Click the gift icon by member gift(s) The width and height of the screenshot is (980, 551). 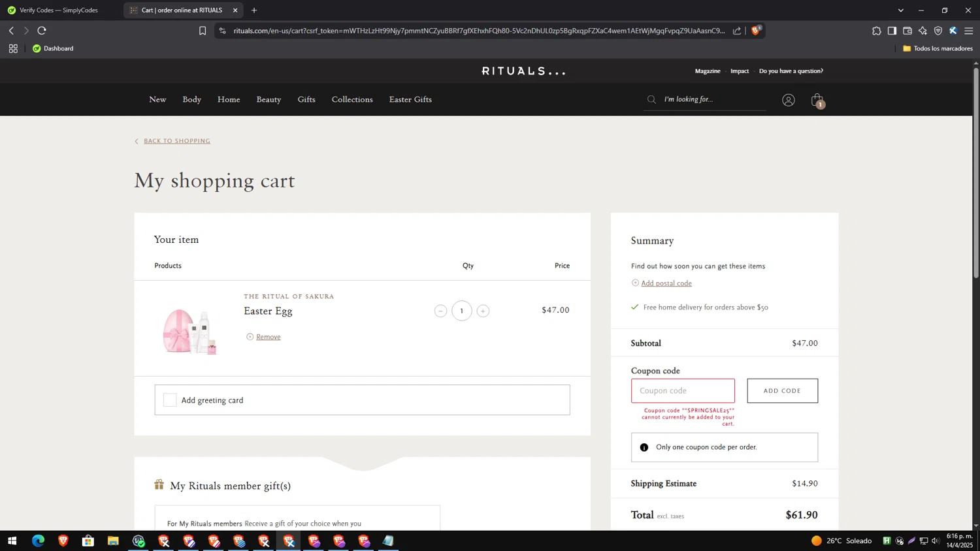(159, 484)
